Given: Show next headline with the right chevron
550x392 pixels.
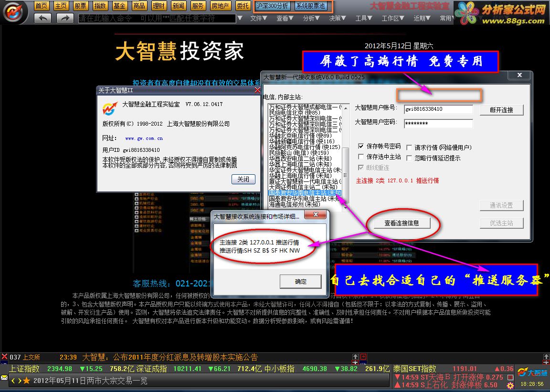Looking at the screenshot, I should [x=20, y=381].
